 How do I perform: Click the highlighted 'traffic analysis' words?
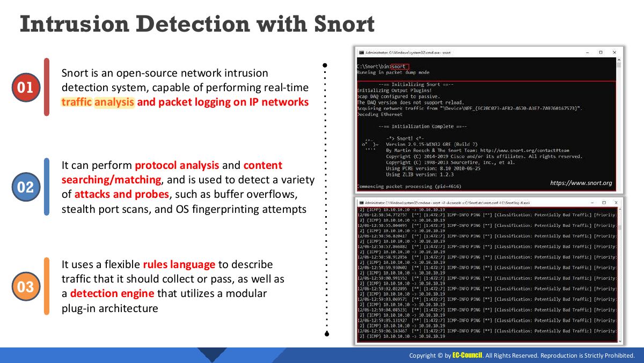(98, 102)
